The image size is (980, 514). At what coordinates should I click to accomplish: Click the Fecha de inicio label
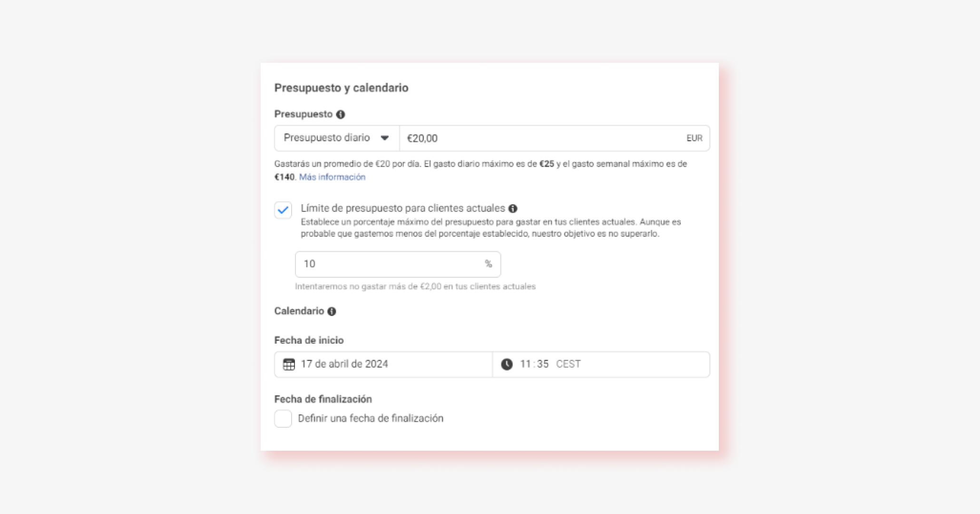[x=309, y=340]
